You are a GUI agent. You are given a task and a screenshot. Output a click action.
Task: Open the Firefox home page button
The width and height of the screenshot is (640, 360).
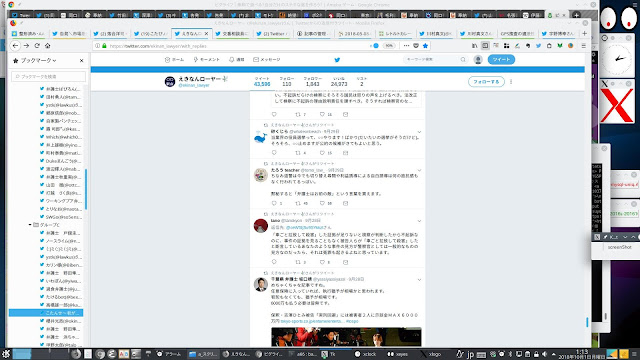coord(48,46)
